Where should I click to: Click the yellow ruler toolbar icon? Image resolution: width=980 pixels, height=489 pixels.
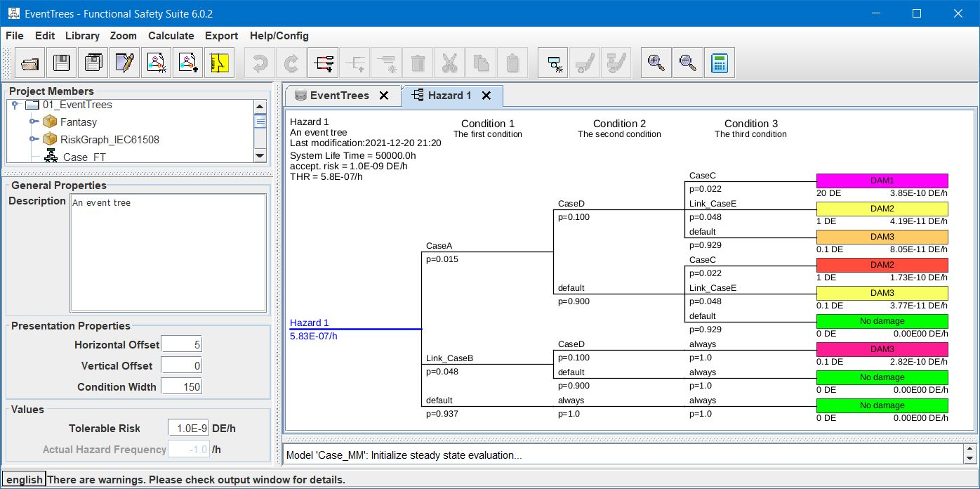[x=220, y=63]
